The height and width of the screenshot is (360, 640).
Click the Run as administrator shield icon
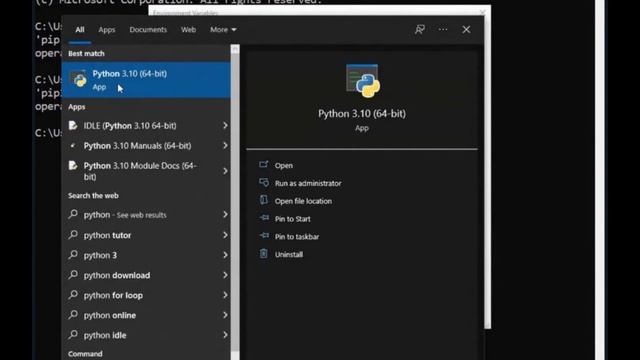click(264, 182)
